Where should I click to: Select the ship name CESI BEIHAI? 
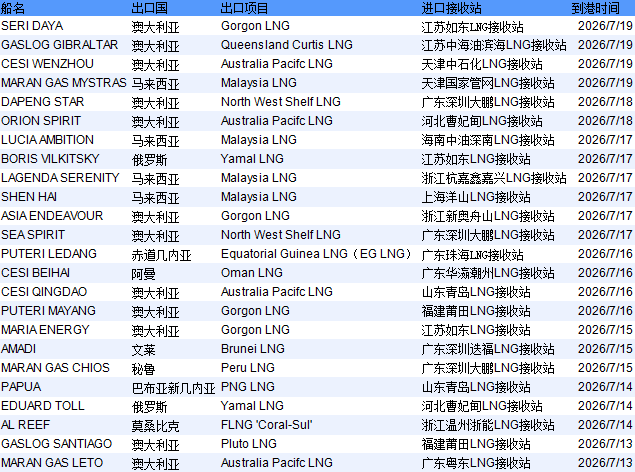[x=36, y=273]
